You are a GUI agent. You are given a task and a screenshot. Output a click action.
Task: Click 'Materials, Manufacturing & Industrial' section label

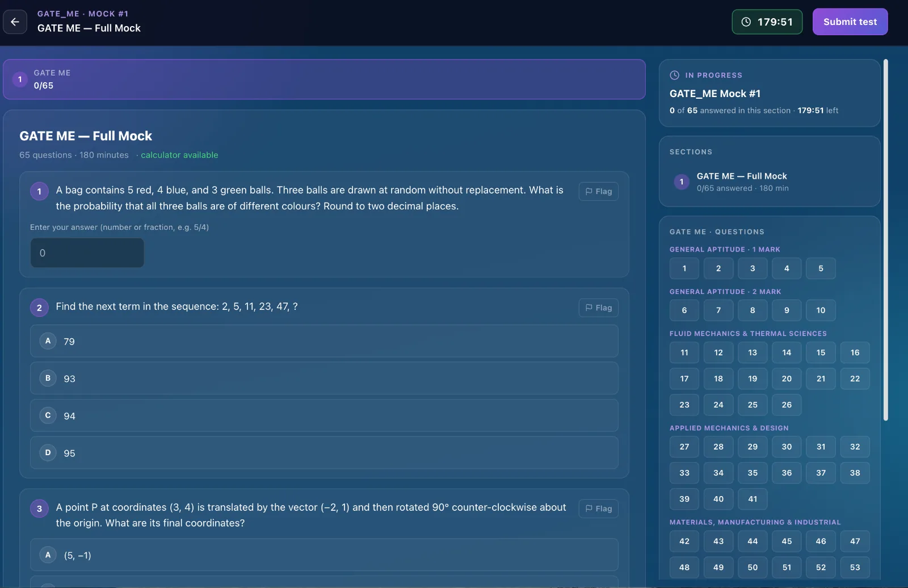(755, 522)
